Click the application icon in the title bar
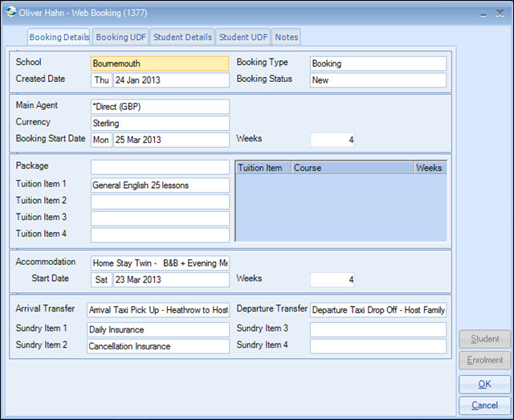The height and width of the screenshot is (420, 514). [11, 14]
